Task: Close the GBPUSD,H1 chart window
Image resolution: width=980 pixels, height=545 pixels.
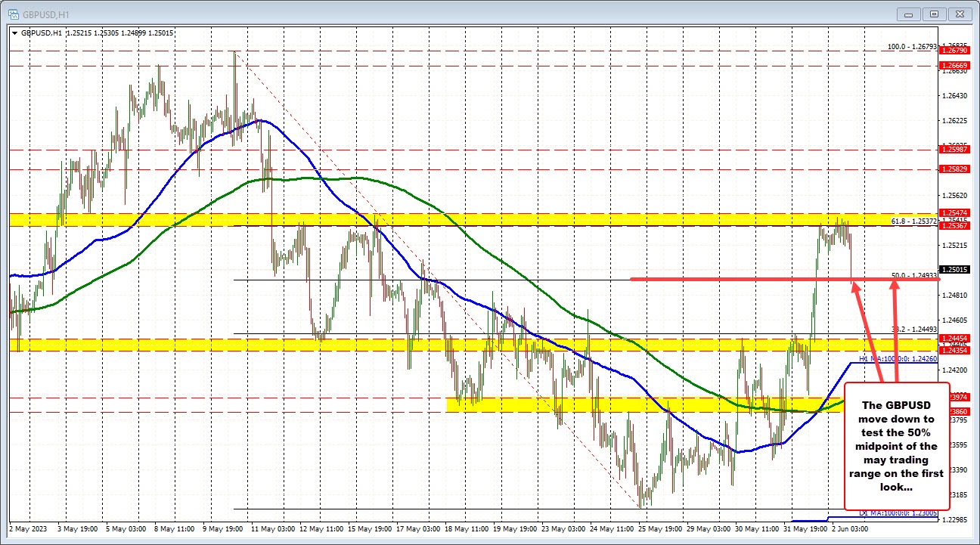Action: [960, 14]
